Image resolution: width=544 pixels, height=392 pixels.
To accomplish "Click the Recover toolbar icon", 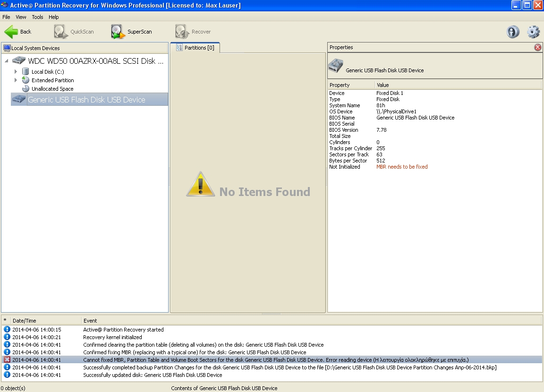I will click(x=182, y=32).
